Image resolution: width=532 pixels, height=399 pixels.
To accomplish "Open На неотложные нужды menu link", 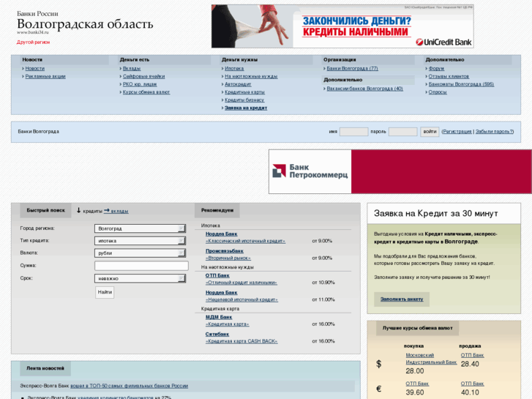I will tap(251, 76).
